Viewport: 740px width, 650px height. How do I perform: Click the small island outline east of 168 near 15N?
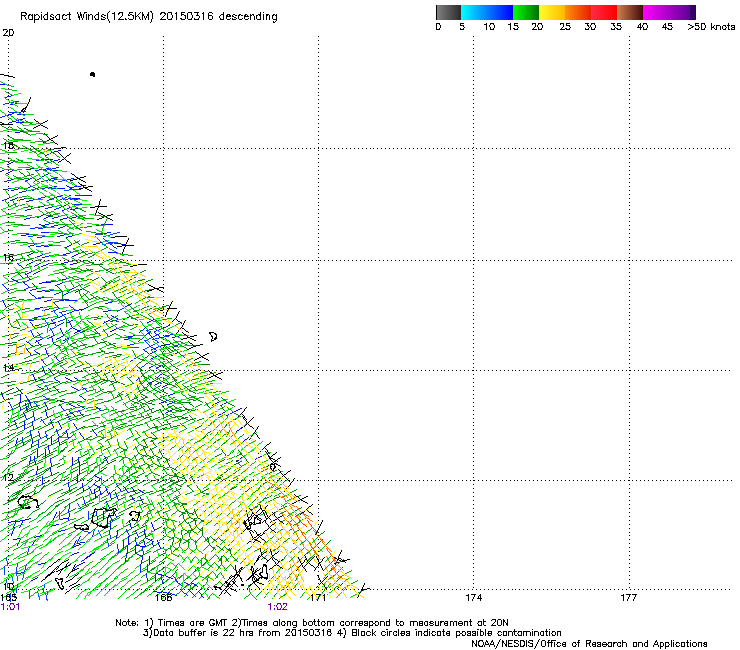[213, 337]
